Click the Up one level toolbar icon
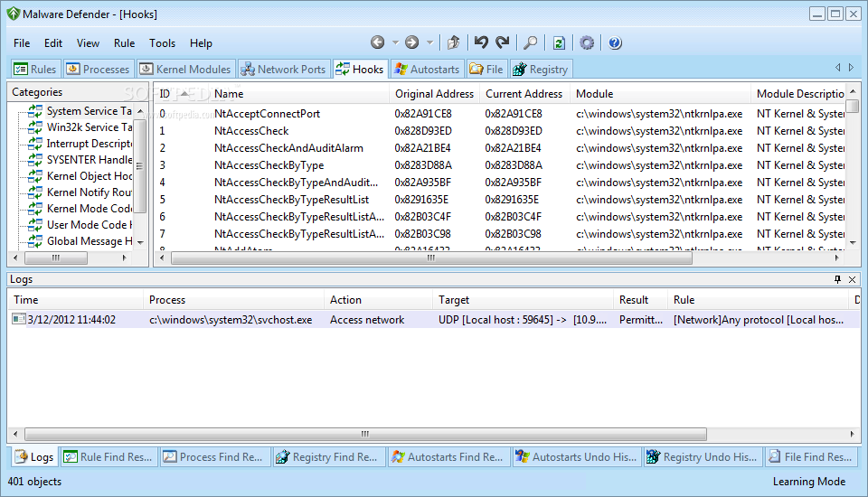The image size is (868, 497). (x=453, y=42)
